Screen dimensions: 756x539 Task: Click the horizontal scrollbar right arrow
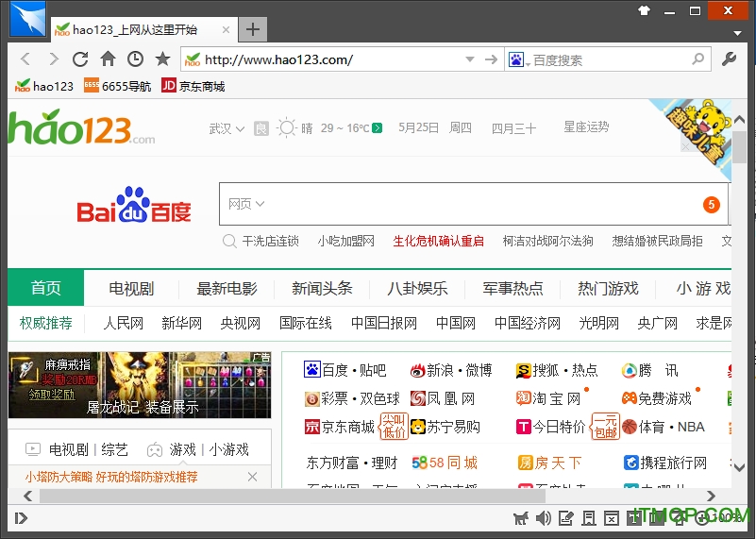711,496
